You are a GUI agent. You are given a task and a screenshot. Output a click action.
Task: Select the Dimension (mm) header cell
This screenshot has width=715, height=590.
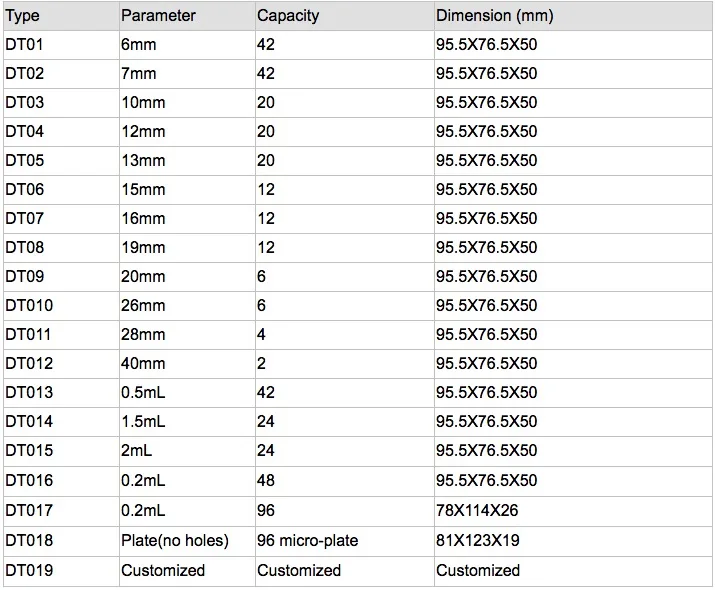coord(494,16)
